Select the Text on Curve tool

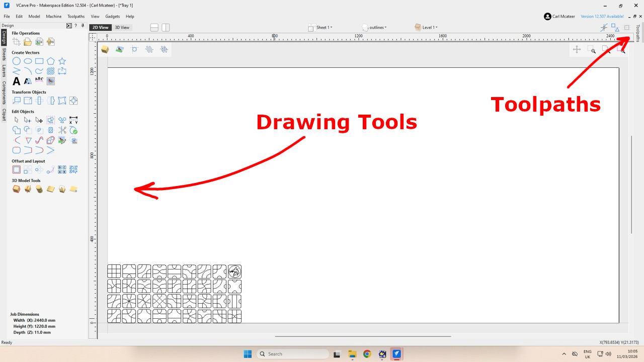click(x=39, y=80)
